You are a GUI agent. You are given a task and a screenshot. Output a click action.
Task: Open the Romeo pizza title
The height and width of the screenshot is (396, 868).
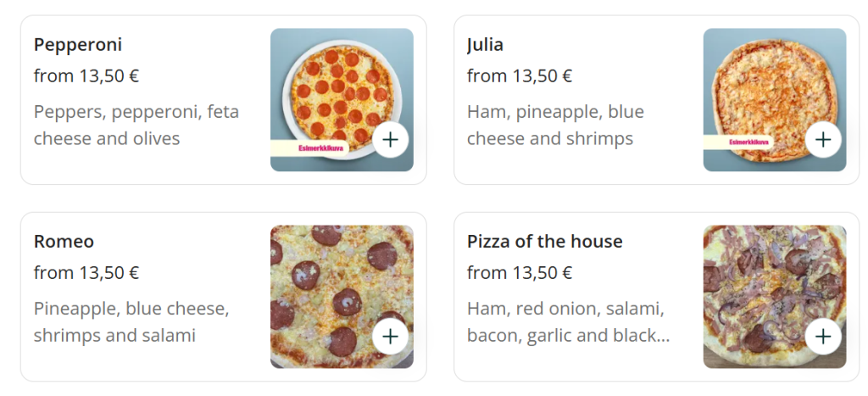point(64,242)
